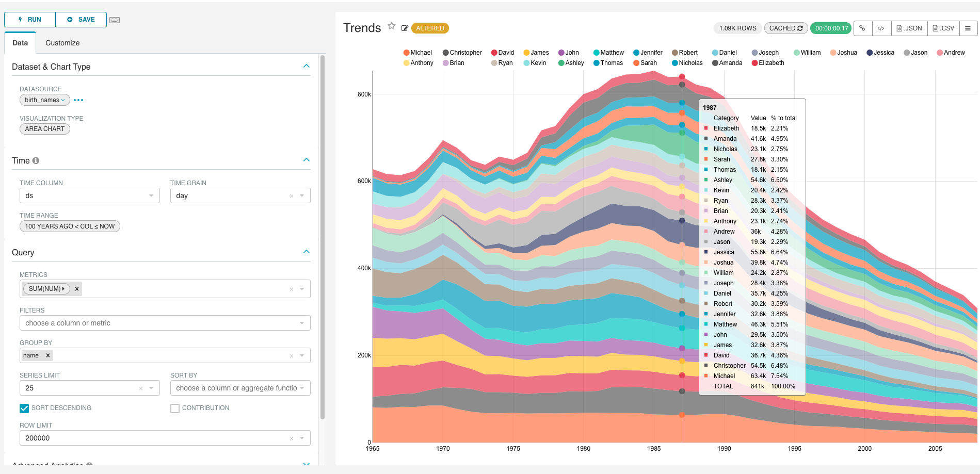980x474 pixels.
Task: Open the birth_names datasource dropdown
Action: (x=44, y=100)
